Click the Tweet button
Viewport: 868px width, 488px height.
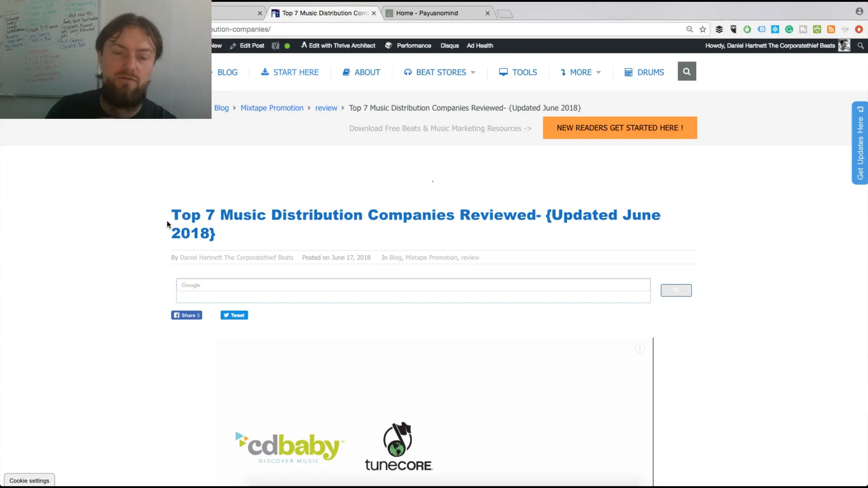click(x=234, y=315)
